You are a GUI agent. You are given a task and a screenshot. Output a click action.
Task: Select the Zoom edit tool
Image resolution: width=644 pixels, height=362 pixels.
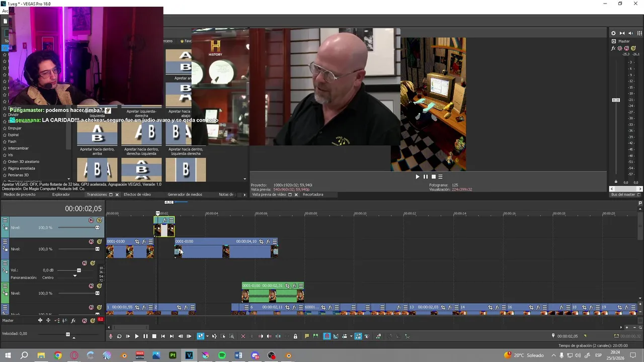point(231,336)
